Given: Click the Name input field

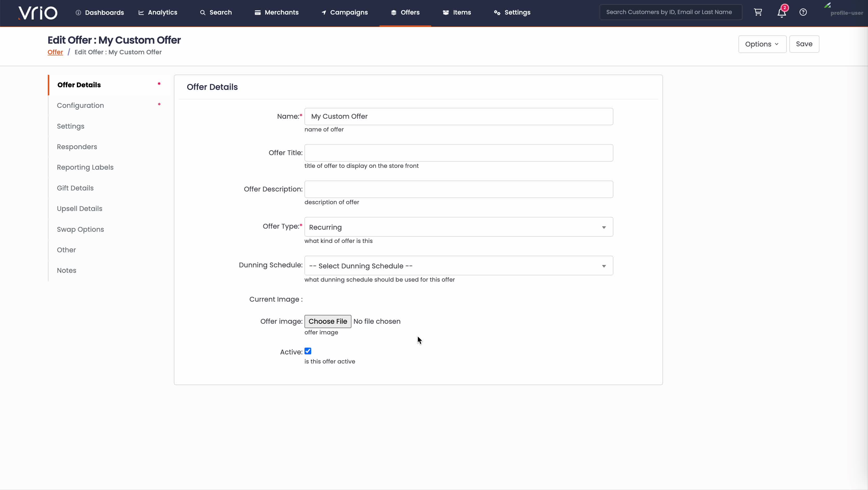Looking at the screenshot, I should [x=459, y=117].
